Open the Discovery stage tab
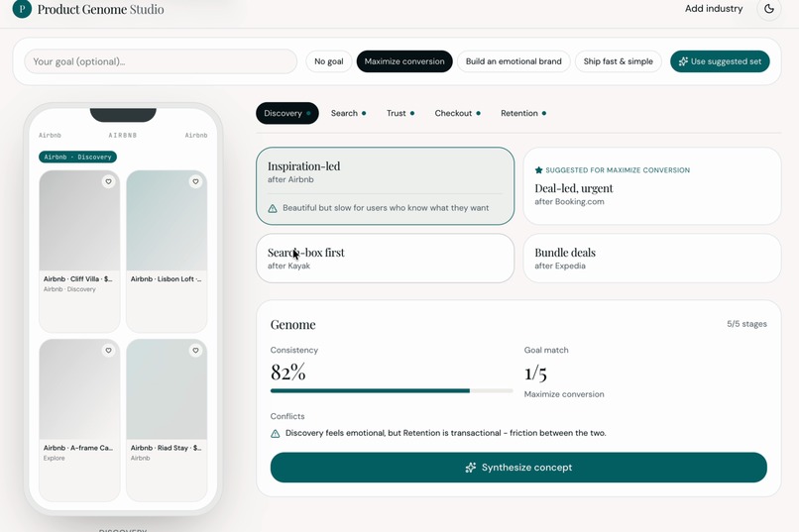This screenshot has height=532, width=799. 286,113
